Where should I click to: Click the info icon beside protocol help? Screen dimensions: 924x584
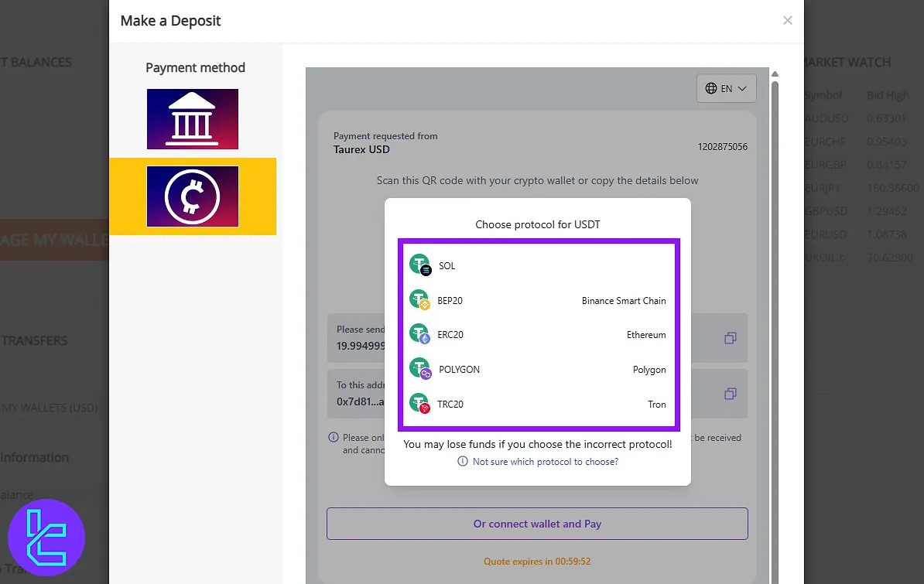point(463,462)
